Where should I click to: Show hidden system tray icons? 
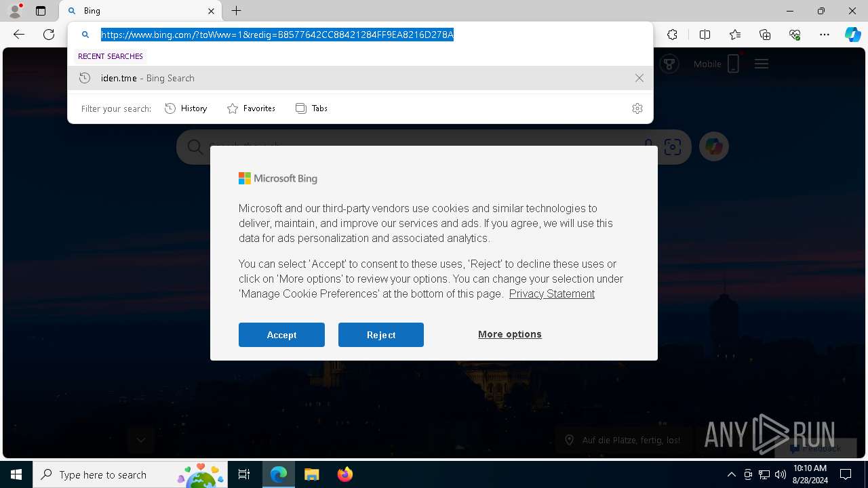pyautogui.click(x=731, y=474)
